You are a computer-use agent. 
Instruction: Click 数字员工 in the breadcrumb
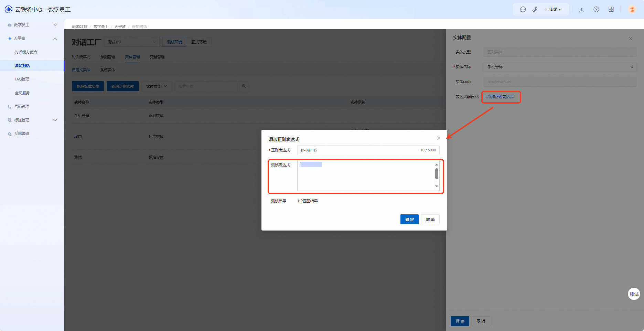point(101,26)
